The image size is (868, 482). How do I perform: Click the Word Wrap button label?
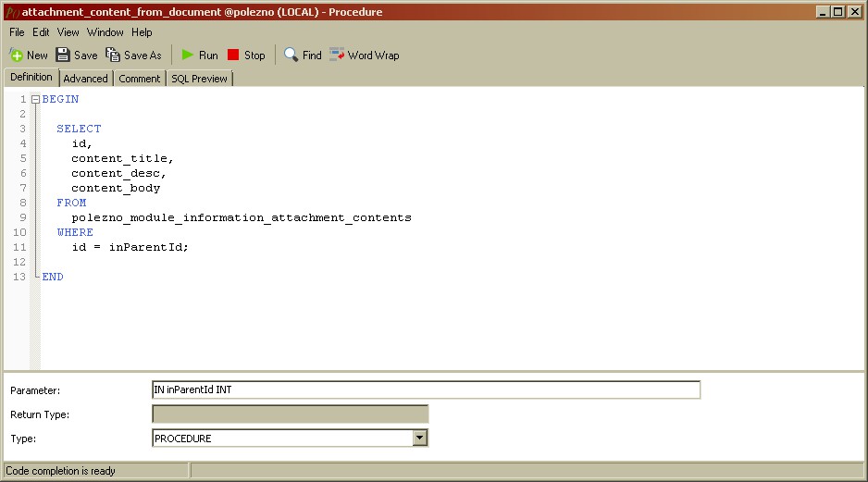[x=373, y=56]
